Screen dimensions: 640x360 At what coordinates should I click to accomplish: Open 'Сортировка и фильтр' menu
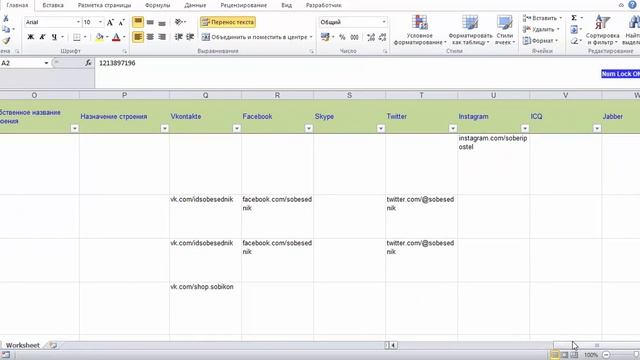602,30
